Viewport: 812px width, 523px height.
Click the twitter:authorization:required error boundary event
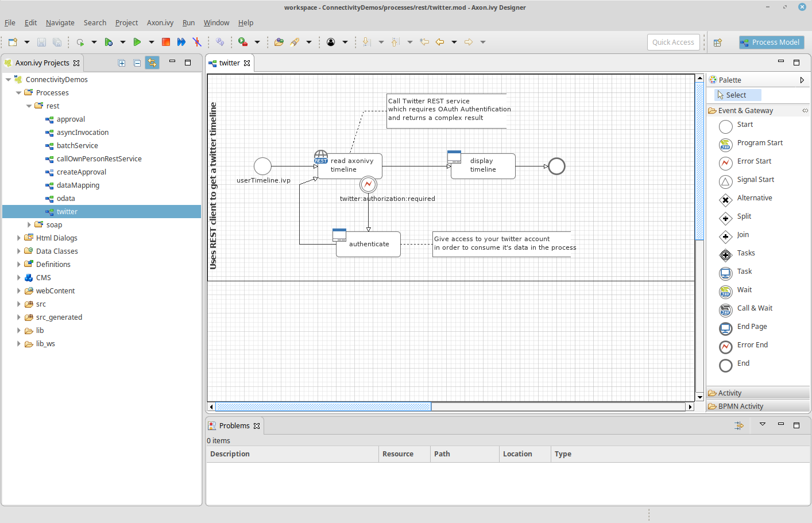368,184
